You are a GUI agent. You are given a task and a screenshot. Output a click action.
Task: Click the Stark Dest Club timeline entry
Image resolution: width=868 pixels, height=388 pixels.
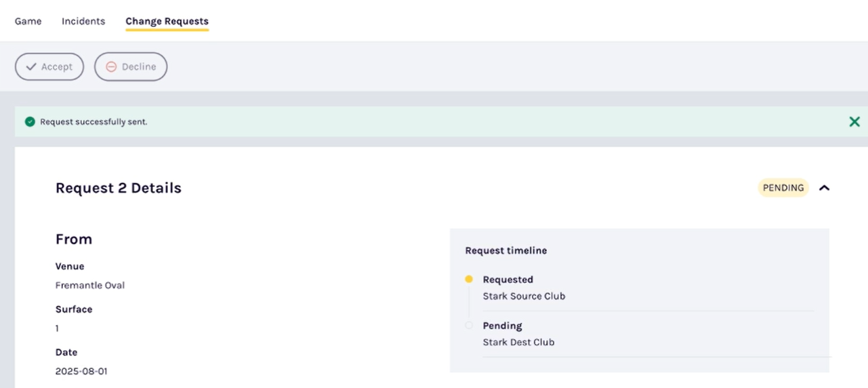click(518, 342)
